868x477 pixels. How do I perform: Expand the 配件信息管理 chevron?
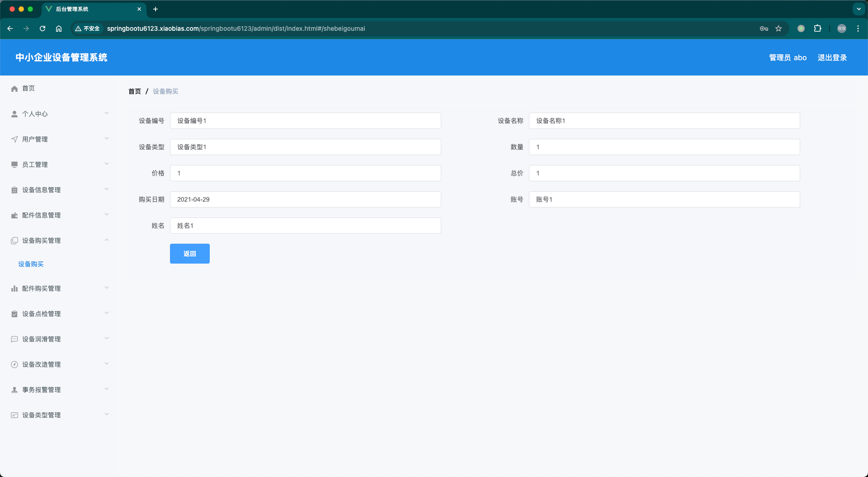click(107, 214)
